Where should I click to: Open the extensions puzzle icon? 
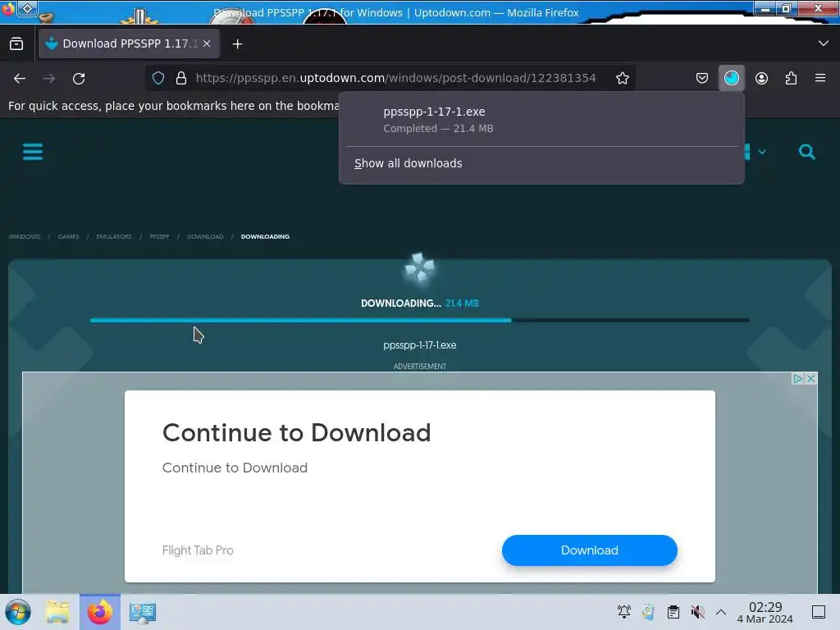[791, 78]
